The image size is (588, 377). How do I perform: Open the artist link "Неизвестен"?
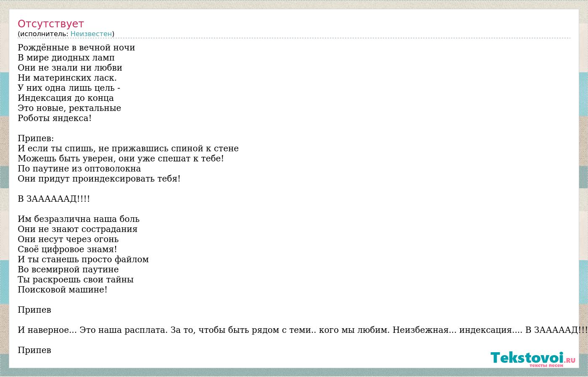coord(91,34)
